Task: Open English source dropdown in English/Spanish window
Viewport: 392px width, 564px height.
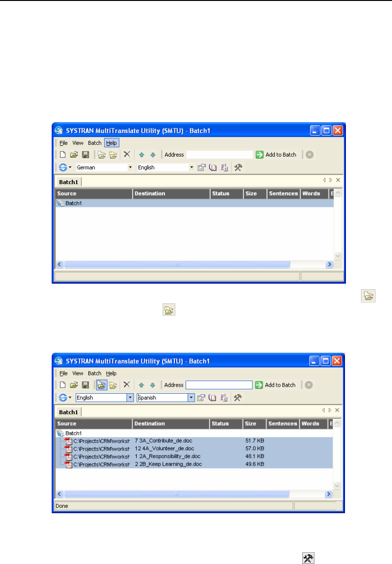Action: (x=130, y=397)
